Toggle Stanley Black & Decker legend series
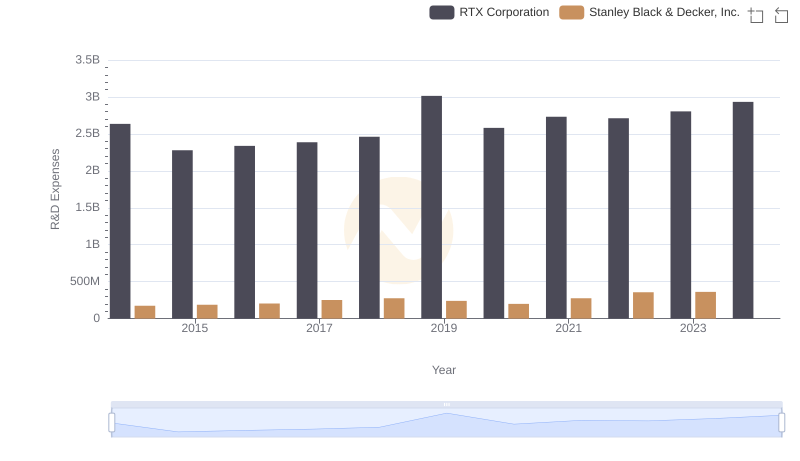This screenshot has width=800, height=461. (x=649, y=12)
